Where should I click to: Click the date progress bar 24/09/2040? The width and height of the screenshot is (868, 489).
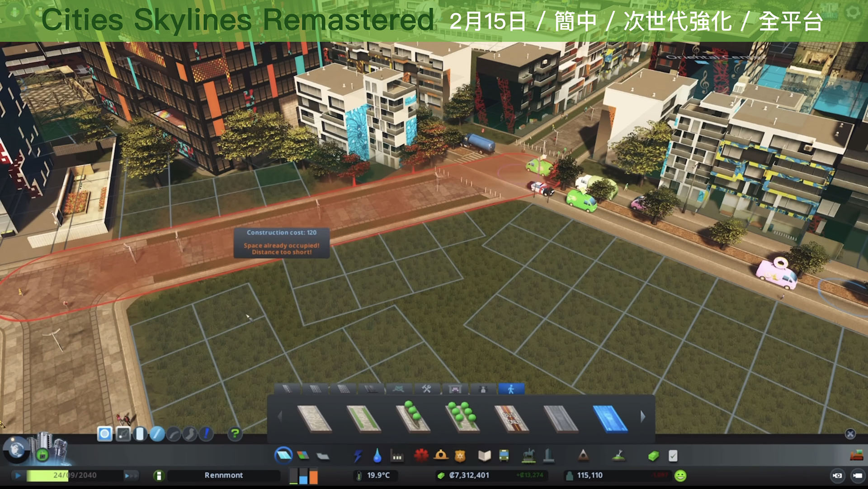(x=75, y=475)
